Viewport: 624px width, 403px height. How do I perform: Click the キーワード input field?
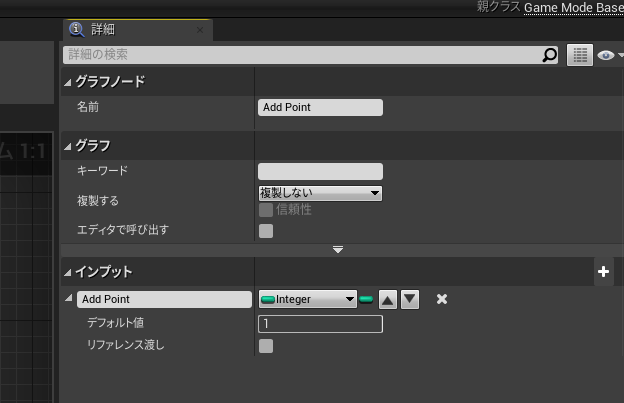tap(320, 171)
